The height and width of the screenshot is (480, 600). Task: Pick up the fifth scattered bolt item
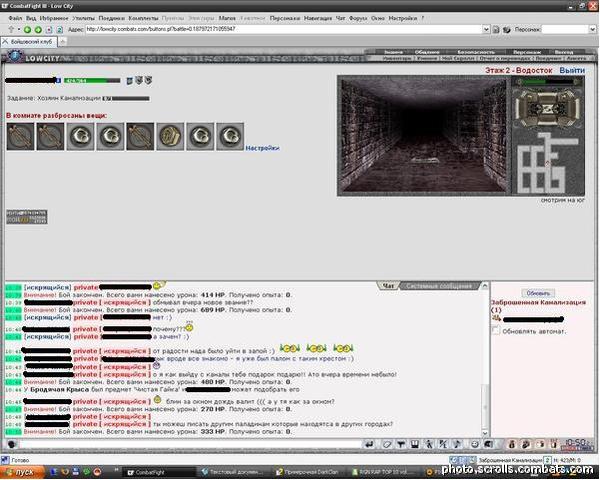click(140, 136)
